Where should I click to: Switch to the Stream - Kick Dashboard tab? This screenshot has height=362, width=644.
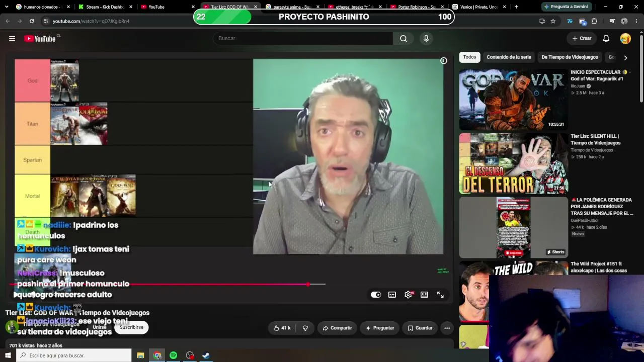[105, 7]
